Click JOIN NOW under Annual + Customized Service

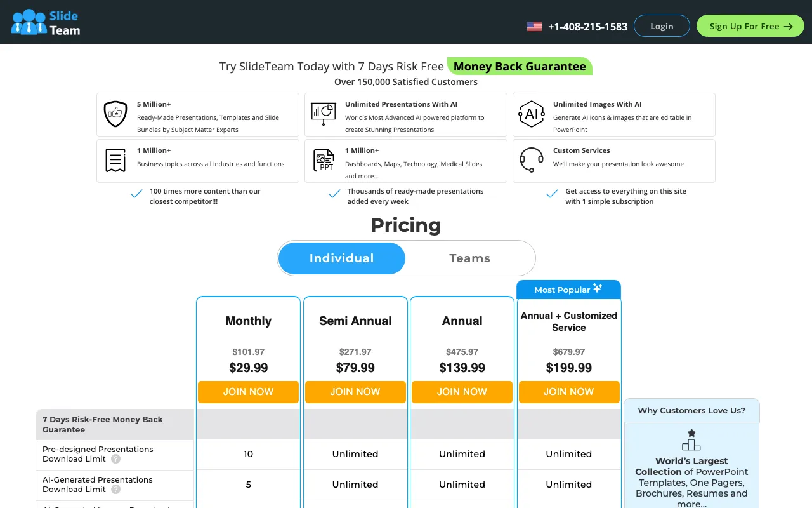pyautogui.click(x=569, y=392)
